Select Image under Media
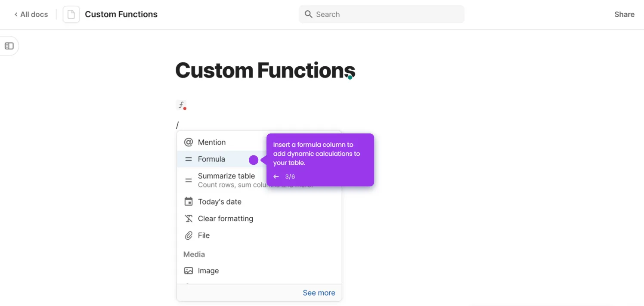This screenshot has width=644, height=306. point(259,271)
